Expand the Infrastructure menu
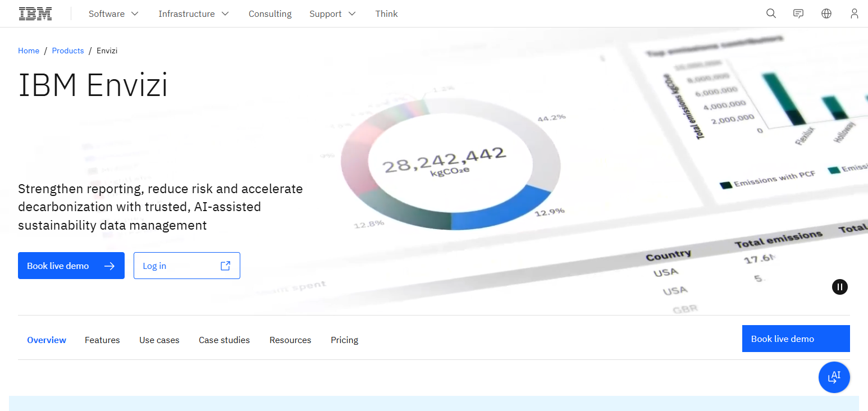The image size is (868, 411). 194,13
